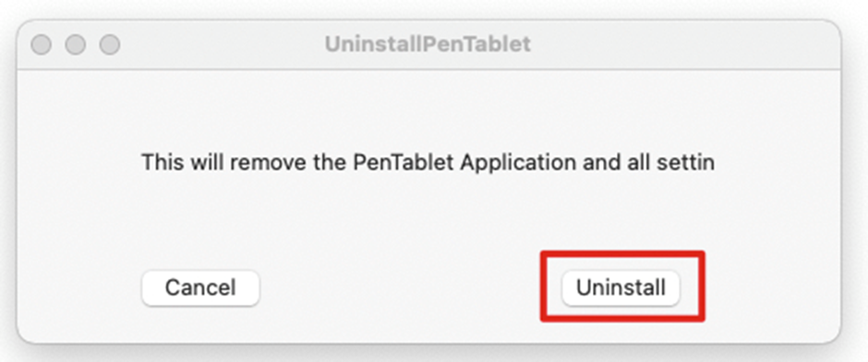Image resolution: width=868 pixels, height=362 pixels.
Task: Click the middle gray minimize circle
Action: pos(76,44)
